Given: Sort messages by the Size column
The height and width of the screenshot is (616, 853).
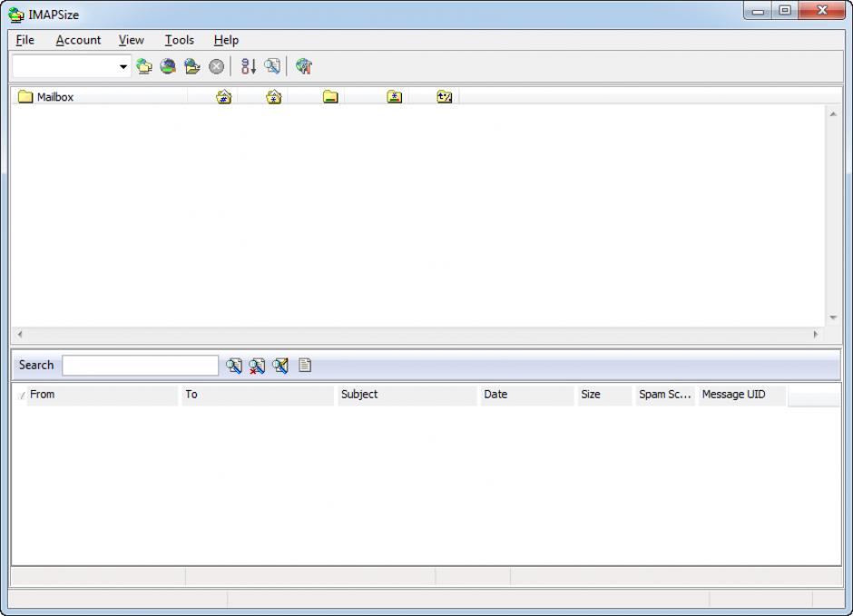Looking at the screenshot, I should (x=604, y=395).
